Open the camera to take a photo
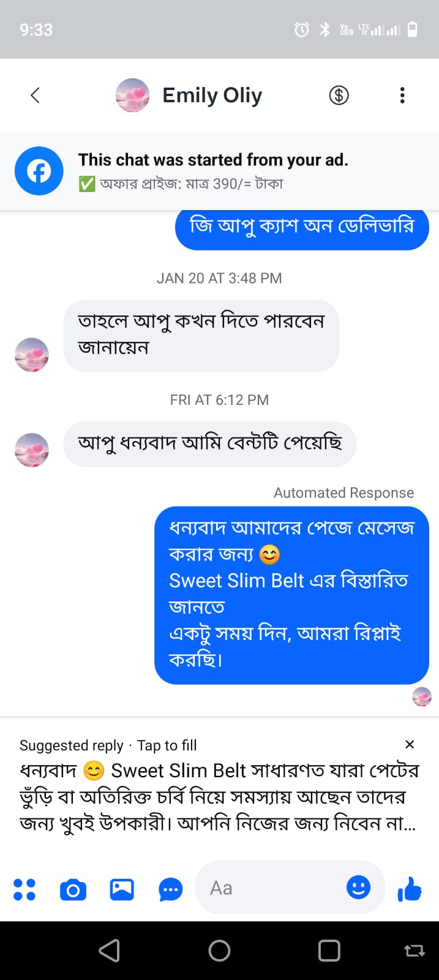The image size is (439, 980). point(73,889)
